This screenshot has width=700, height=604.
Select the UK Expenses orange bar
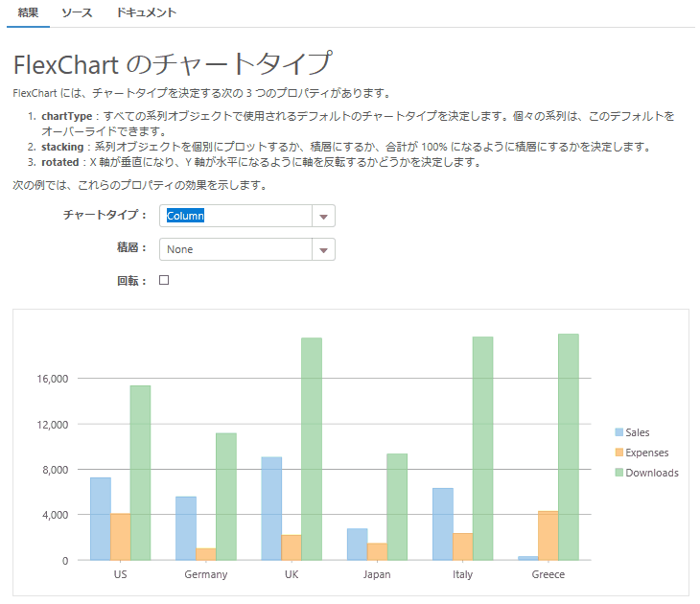(292, 547)
